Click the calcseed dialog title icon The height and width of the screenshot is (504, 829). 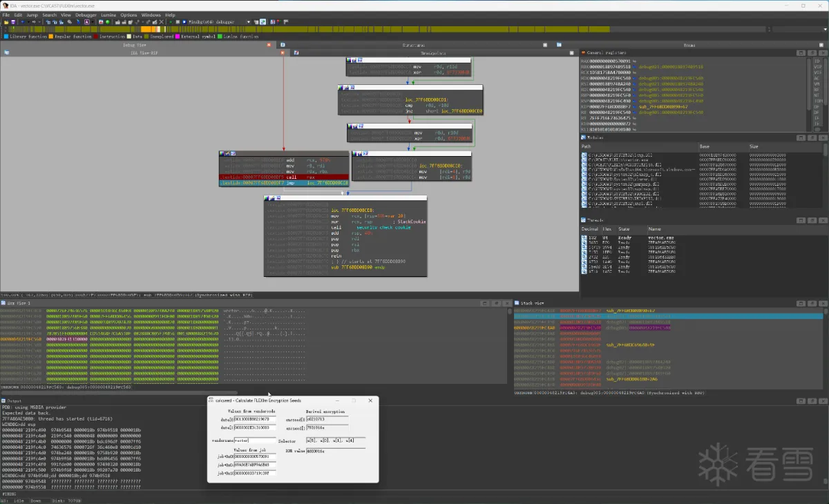(x=211, y=400)
